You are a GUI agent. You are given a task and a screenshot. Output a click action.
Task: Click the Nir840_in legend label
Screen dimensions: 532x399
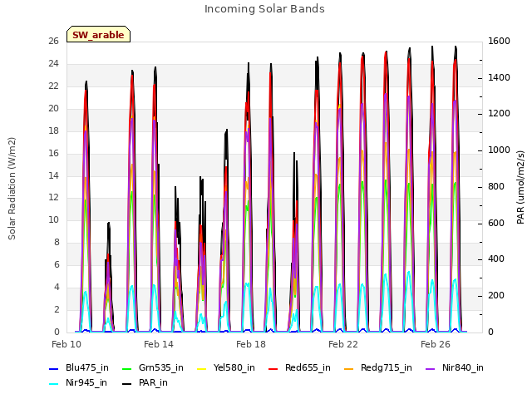click(x=462, y=367)
